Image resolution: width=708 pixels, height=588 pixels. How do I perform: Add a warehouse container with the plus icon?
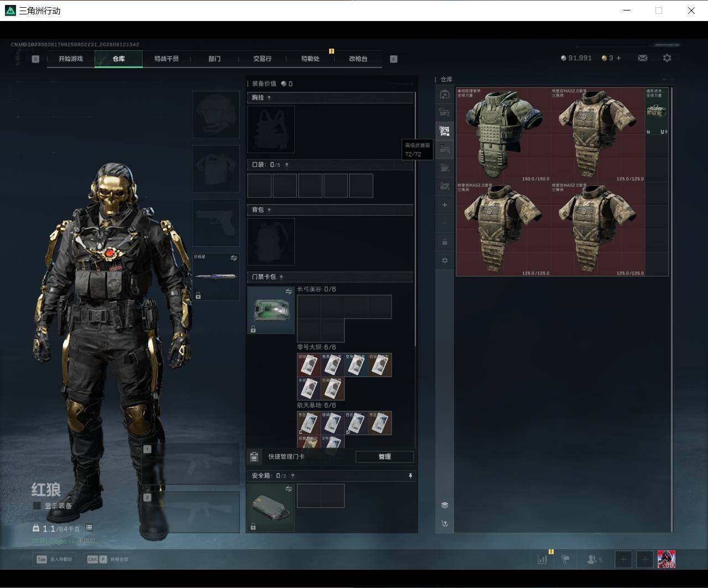[x=445, y=205]
